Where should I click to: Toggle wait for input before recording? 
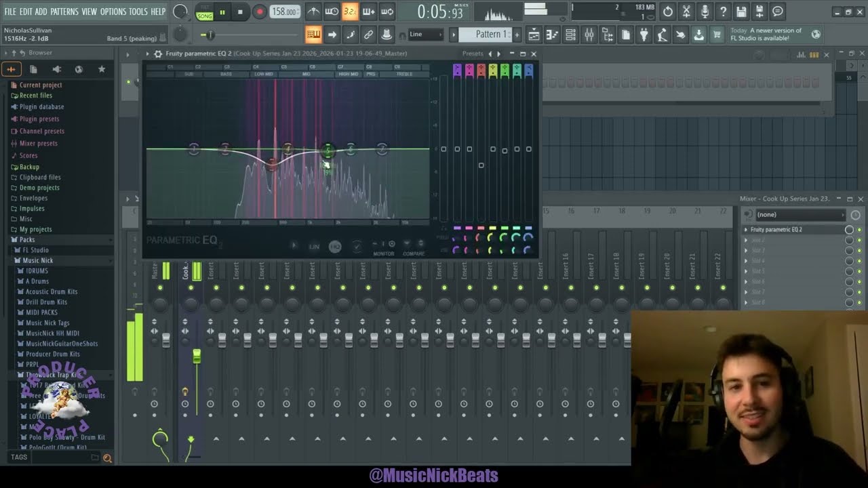[332, 12]
